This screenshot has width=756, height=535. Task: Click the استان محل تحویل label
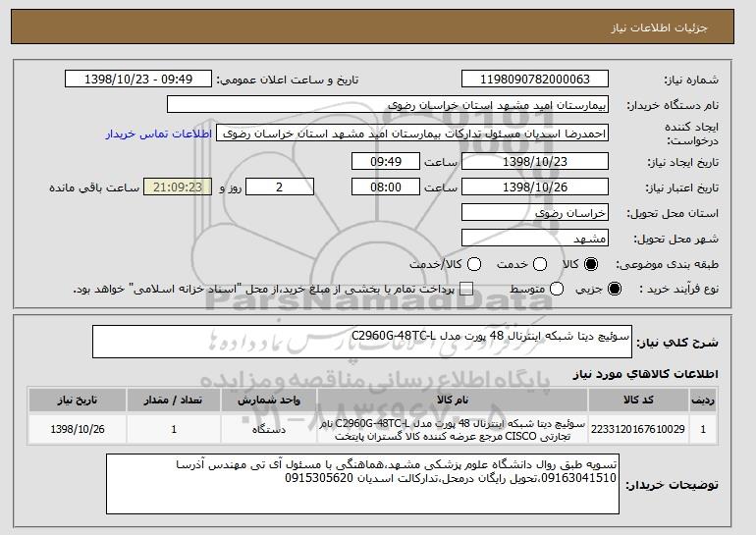(673, 214)
